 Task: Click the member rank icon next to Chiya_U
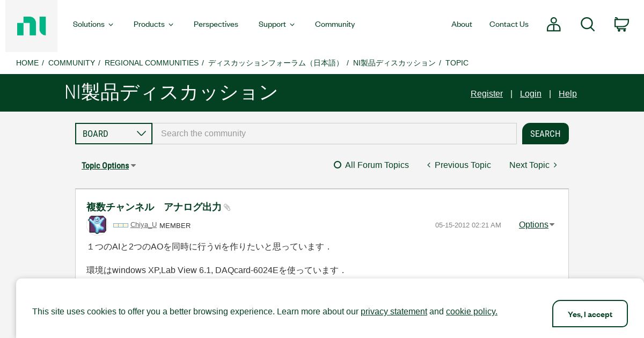(x=121, y=225)
